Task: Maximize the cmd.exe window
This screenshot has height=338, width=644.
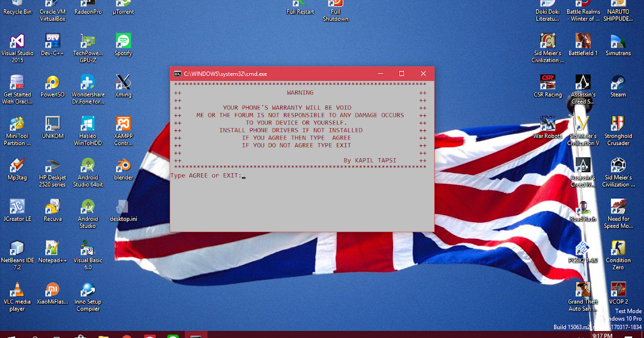Action: tap(401, 74)
